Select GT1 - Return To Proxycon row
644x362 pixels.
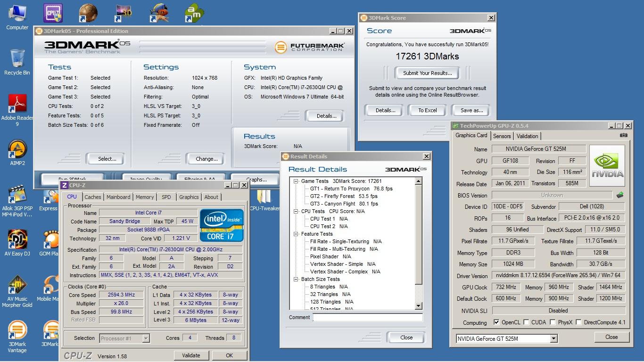(351, 189)
